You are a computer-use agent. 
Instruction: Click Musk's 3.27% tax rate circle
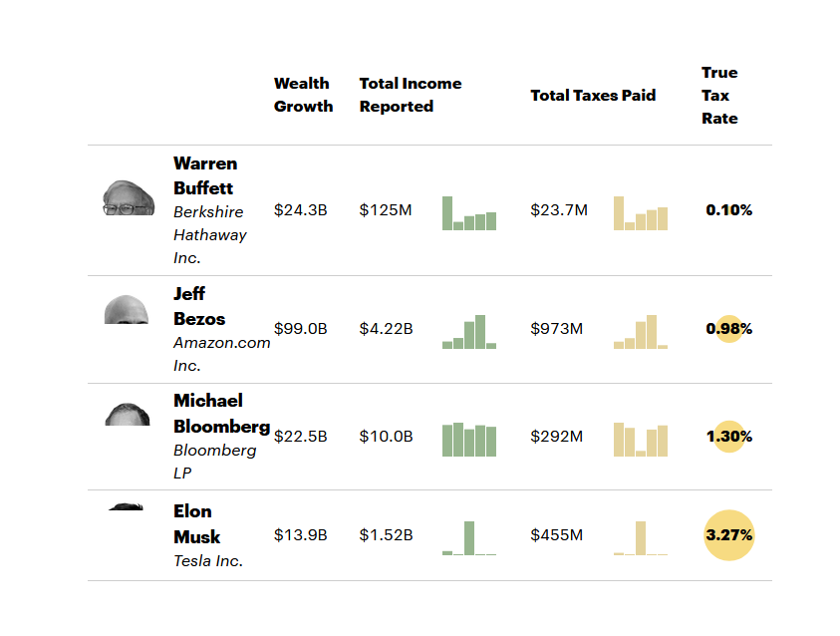click(729, 535)
